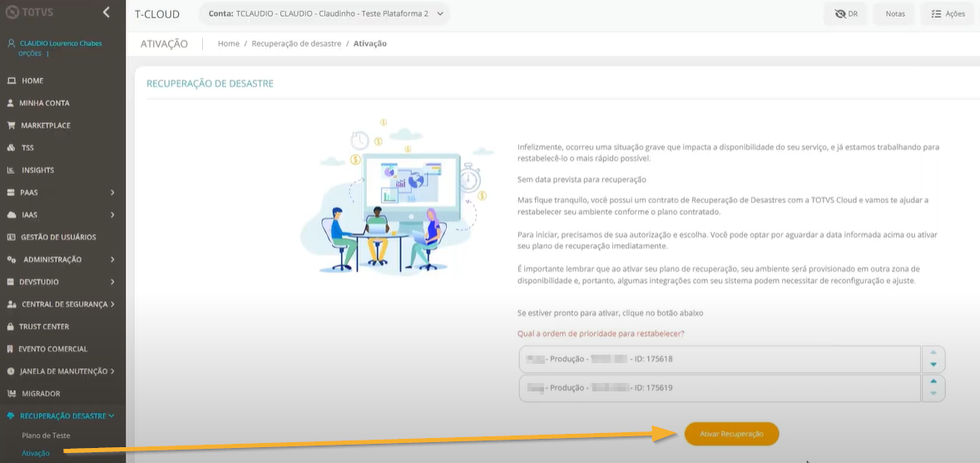
Task: Open Plano de Teste submenu item
Action: coord(46,436)
